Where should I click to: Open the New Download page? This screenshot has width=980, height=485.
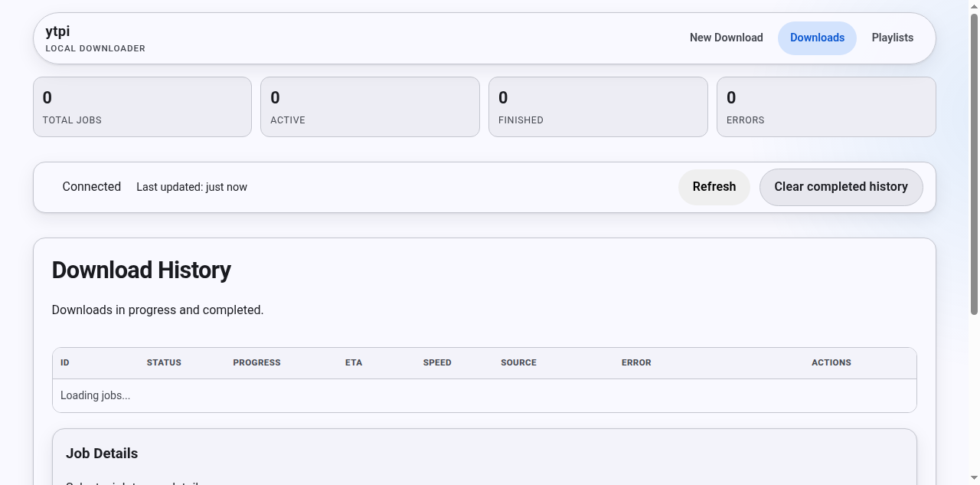coord(726,38)
